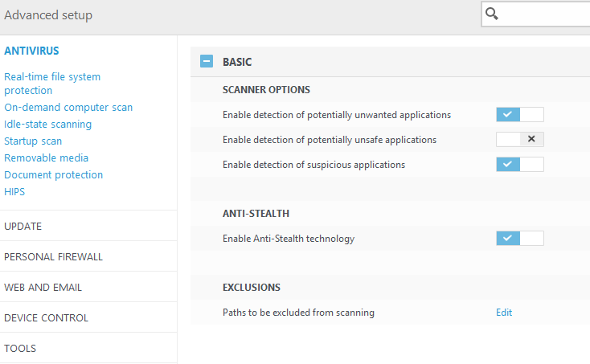The image size is (590, 364).
Task: Open HIPS settings
Action: pyautogui.click(x=14, y=192)
